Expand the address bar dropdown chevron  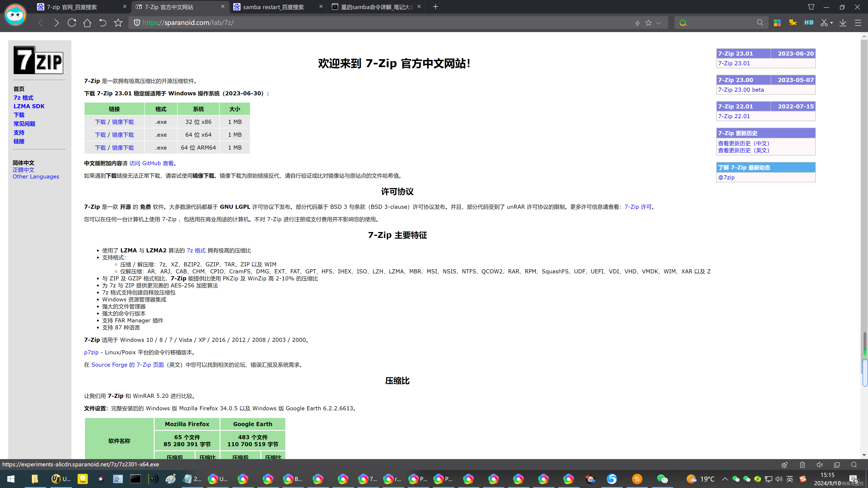click(x=659, y=23)
